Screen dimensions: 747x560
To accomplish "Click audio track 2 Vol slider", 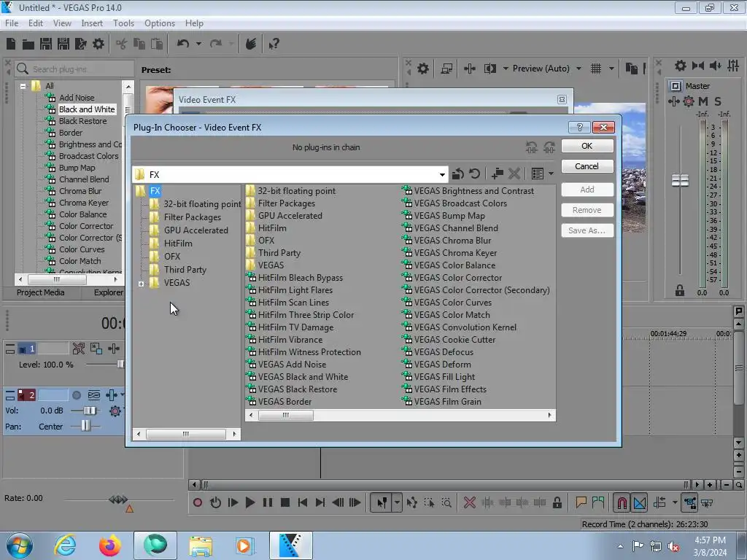I will 89,411.
